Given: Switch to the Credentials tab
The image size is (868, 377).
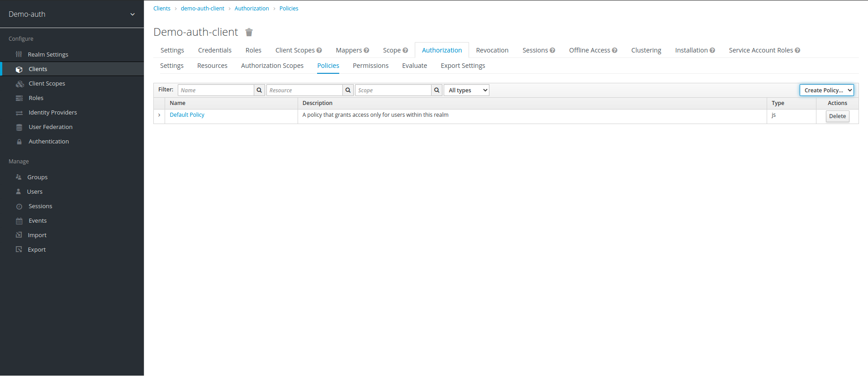Looking at the screenshot, I should (214, 50).
